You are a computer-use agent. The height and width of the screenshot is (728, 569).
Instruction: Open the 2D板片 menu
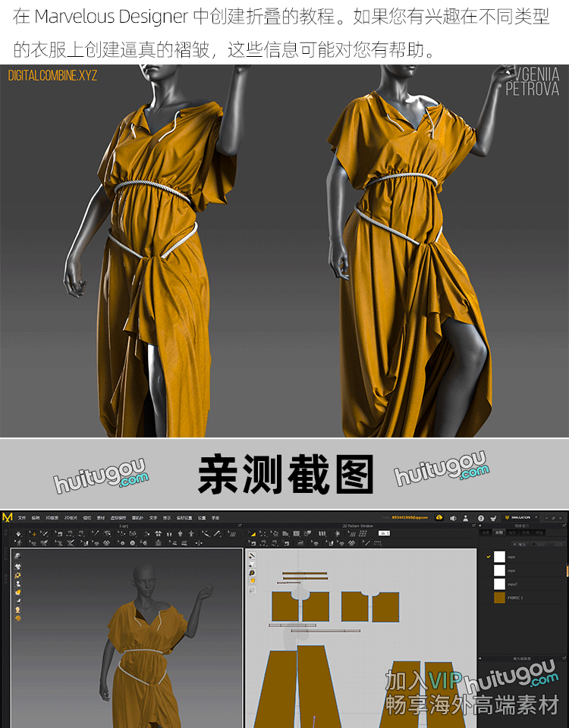tap(71, 518)
